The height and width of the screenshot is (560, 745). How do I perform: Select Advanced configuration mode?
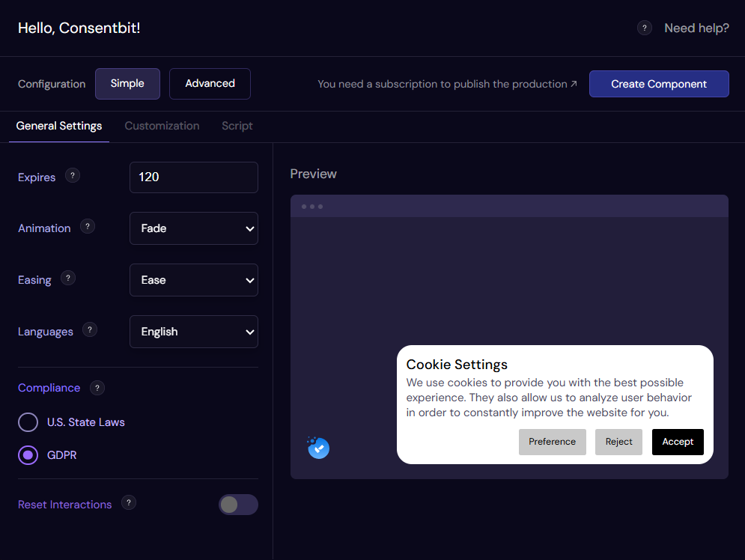point(210,84)
